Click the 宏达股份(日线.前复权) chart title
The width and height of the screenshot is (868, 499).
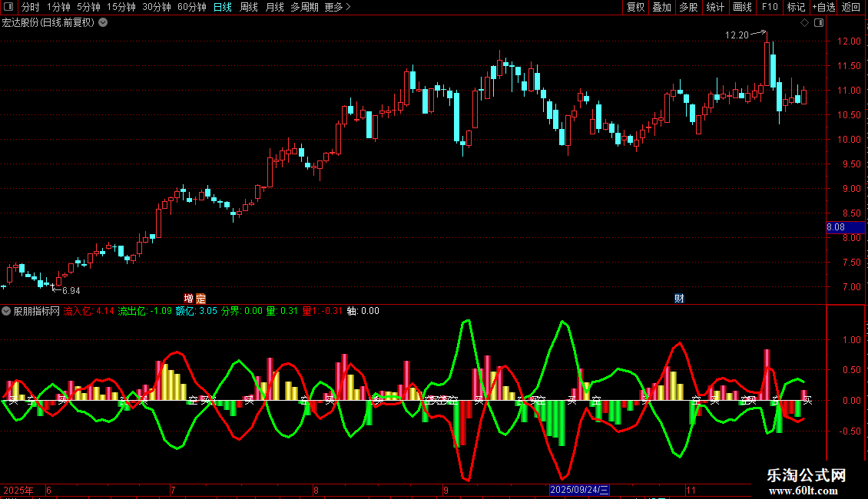click(48, 23)
